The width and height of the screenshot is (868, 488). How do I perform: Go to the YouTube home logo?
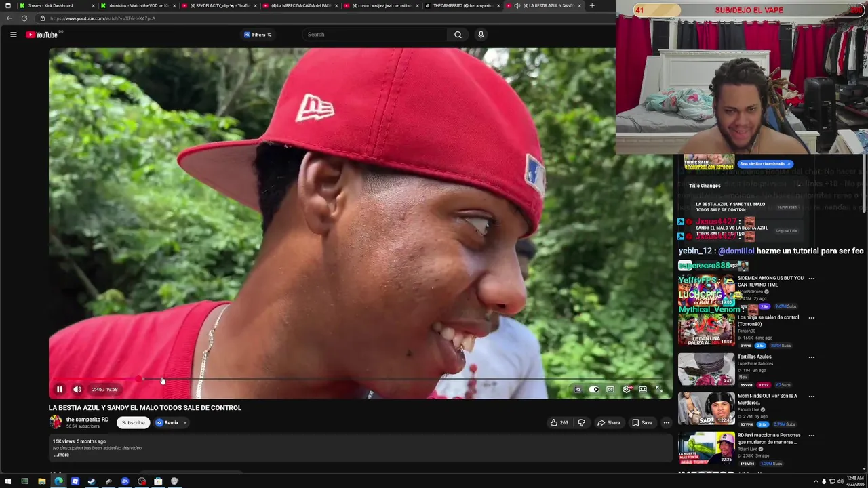point(42,35)
